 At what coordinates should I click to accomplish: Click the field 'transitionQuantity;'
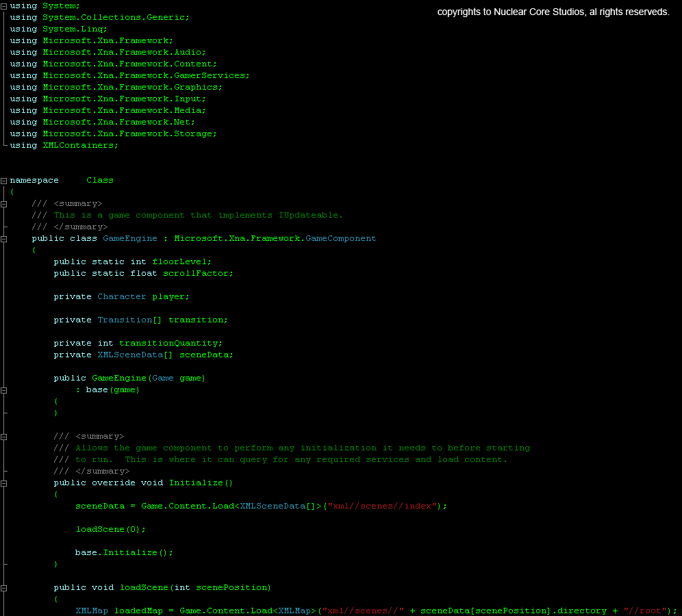(x=171, y=344)
